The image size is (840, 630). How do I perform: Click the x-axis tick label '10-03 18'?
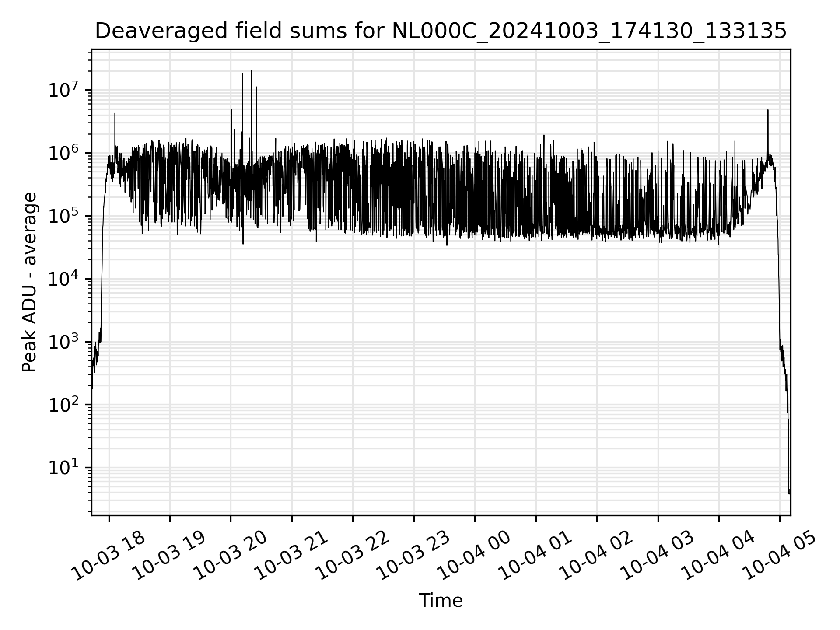pos(108,555)
